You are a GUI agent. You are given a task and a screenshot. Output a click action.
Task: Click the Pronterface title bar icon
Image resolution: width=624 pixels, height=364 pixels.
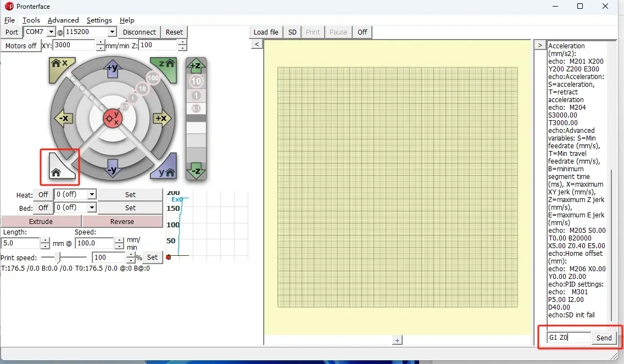click(x=9, y=7)
